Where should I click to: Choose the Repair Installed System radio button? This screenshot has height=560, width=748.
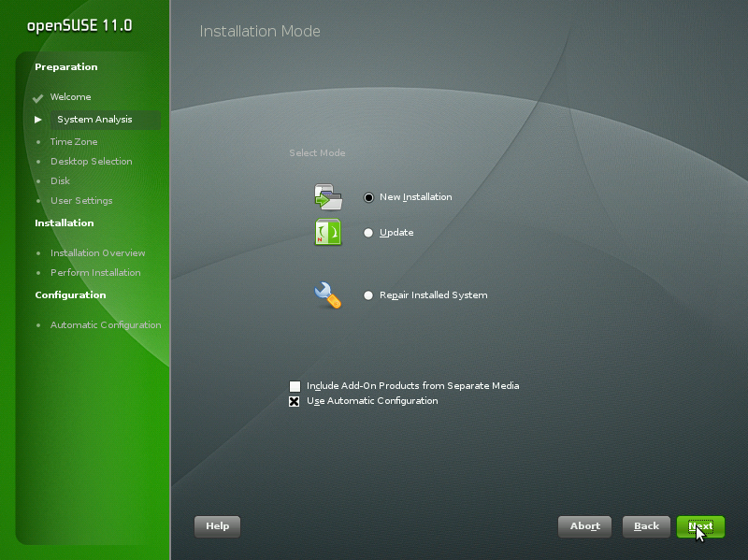(x=368, y=295)
